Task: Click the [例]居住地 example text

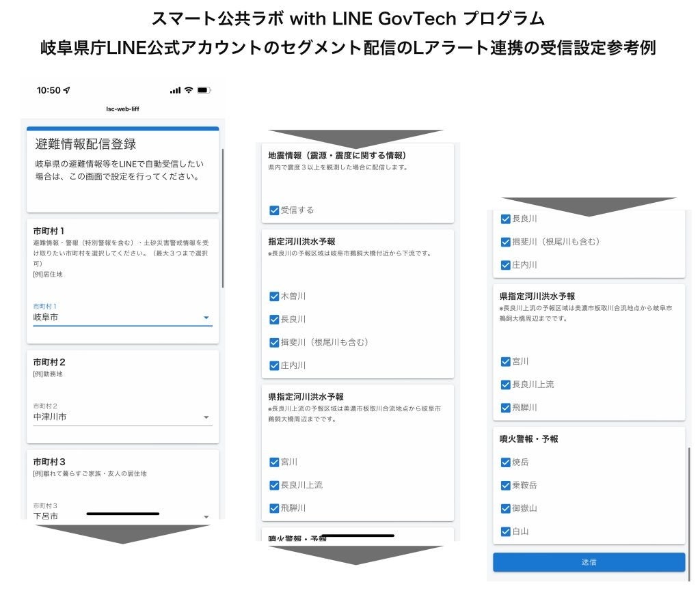Action: [48, 275]
